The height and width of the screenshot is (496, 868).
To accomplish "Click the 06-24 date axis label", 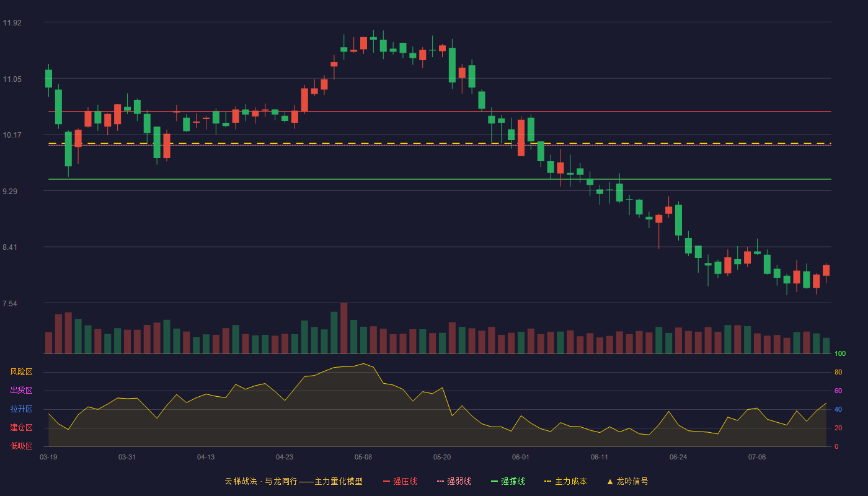I will coord(678,457).
